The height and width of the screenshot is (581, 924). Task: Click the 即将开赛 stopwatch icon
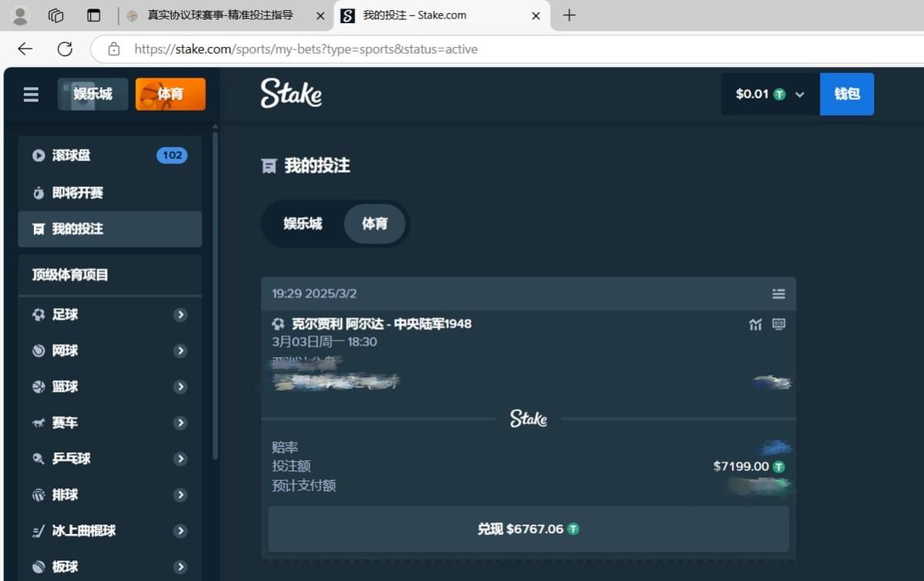pyautogui.click(x=38, y=192)
